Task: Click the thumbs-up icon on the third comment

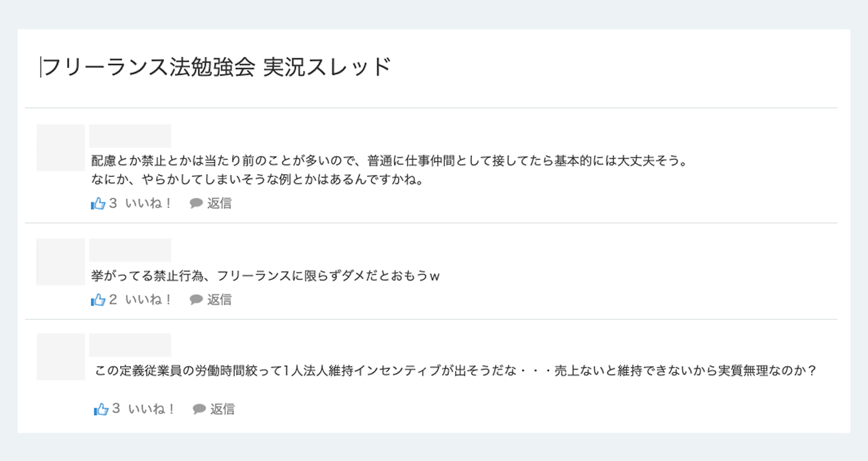Action: click(102, 409)
